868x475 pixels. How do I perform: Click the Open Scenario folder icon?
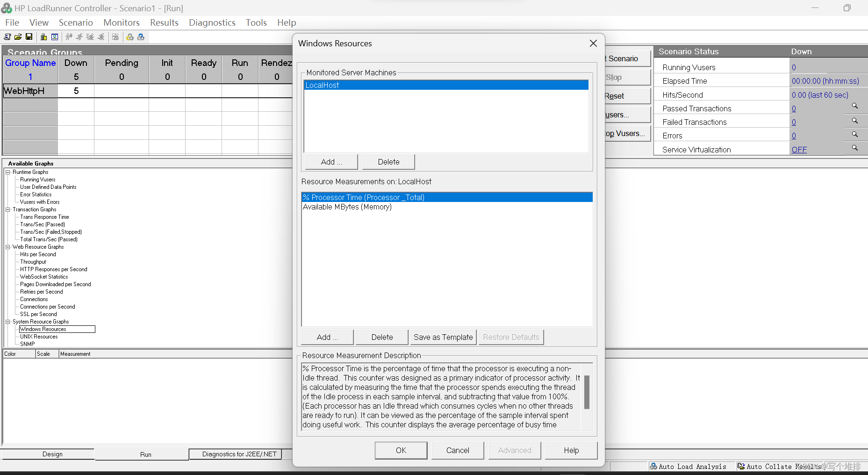coord(18,37)
